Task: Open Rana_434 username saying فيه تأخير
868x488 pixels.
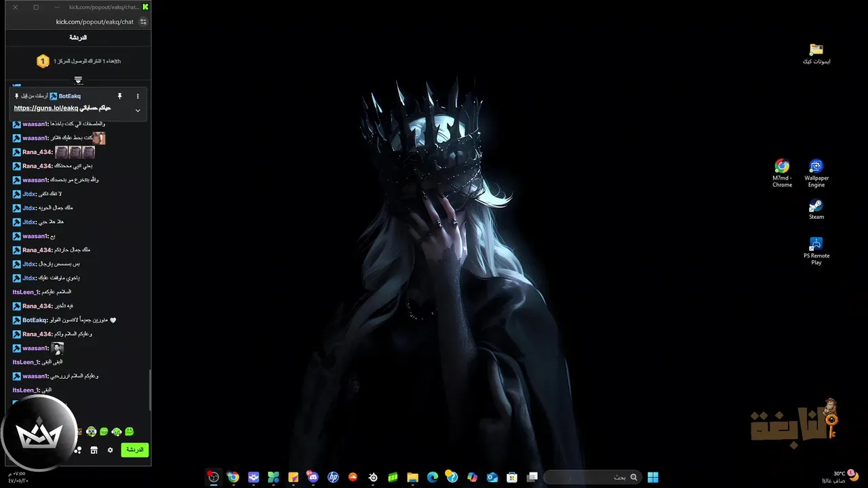Action: point(37,306)
